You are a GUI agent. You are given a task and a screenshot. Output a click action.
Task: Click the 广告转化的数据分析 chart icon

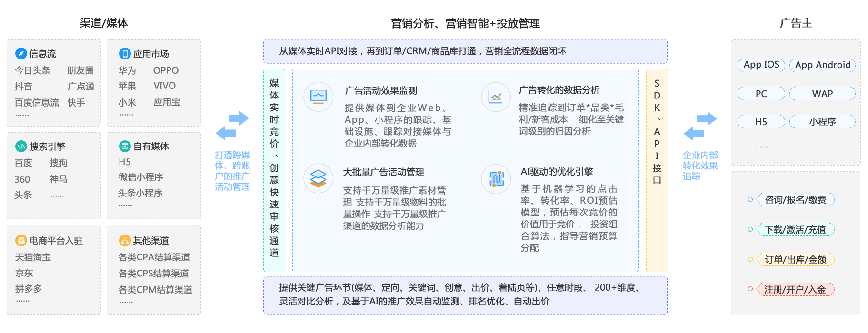click(x=496, y=97)
